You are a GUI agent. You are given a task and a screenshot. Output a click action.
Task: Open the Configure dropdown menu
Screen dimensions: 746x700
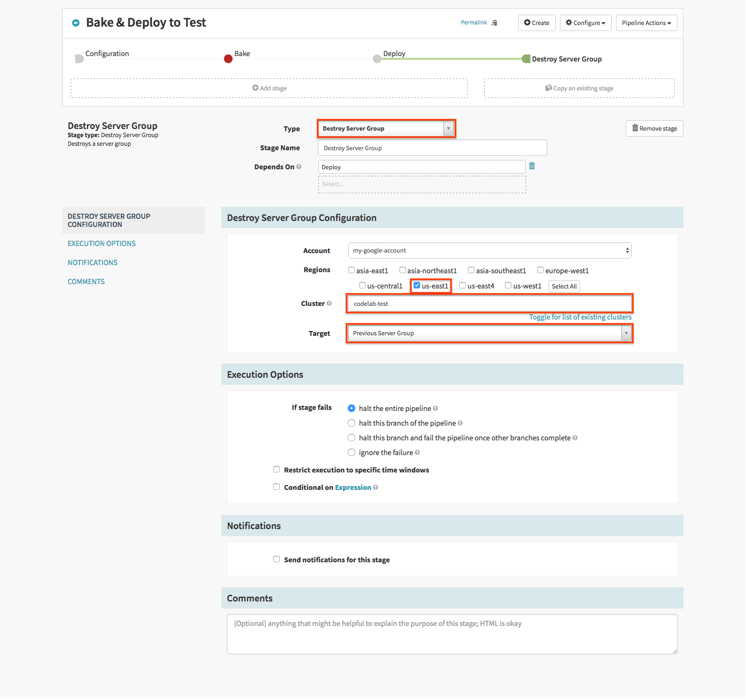pyautogui.click(x=585, y=23)
